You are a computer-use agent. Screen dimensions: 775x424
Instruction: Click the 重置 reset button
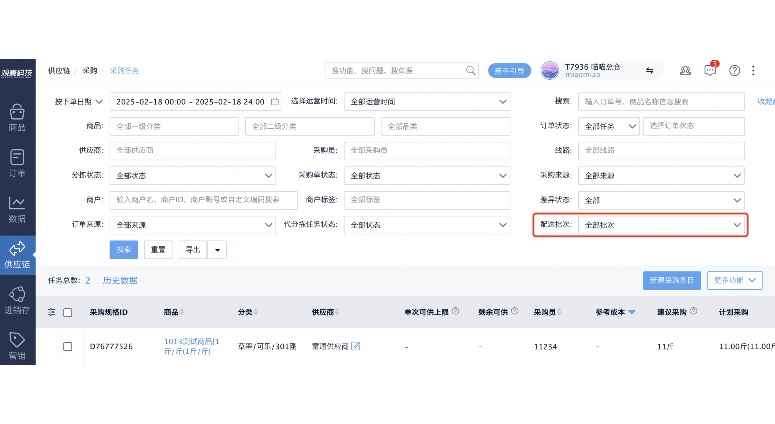pyautogui.click(x=158, y=250)
